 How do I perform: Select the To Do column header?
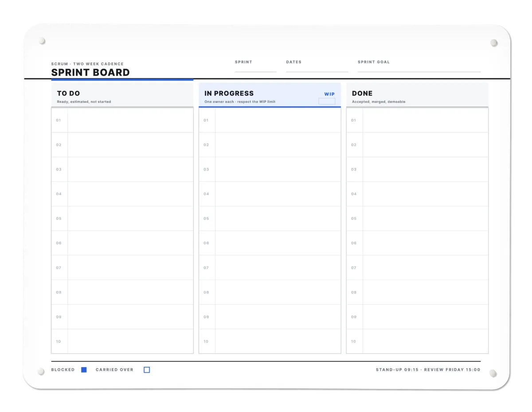tap(122, 94)
